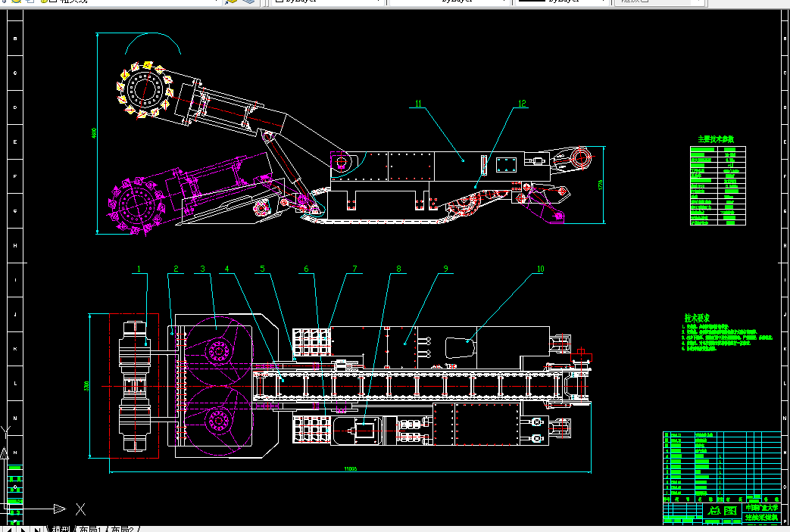Select part balloon number 12
Screen dimensions: 790x532
pos(522,103)
